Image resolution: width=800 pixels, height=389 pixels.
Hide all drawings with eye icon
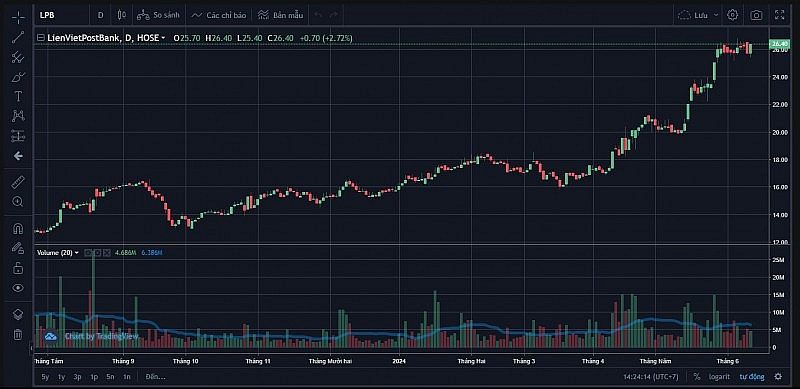pos(18,288)
